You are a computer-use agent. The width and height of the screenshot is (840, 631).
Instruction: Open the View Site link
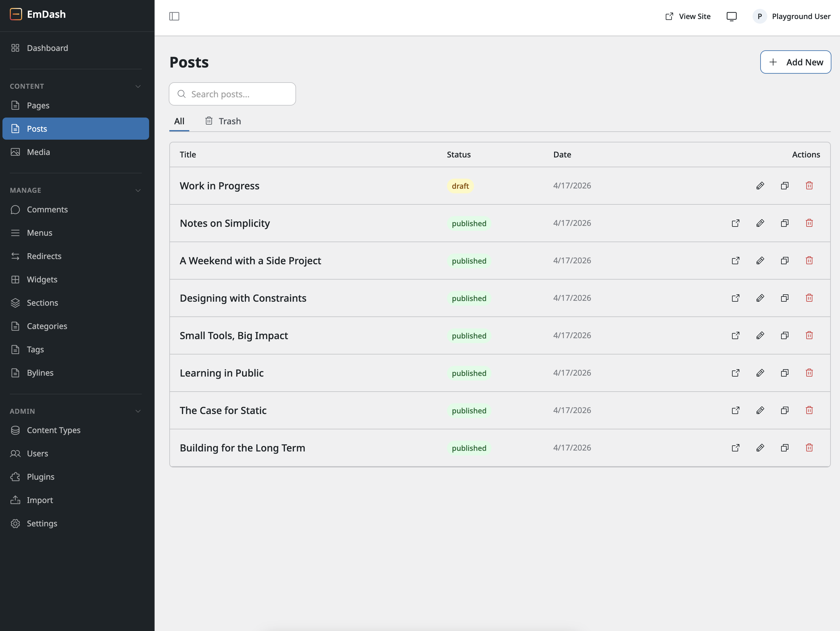coord(688,16)
